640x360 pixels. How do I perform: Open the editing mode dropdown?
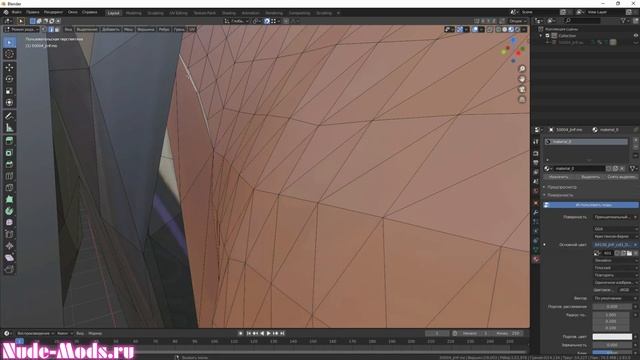21,29
